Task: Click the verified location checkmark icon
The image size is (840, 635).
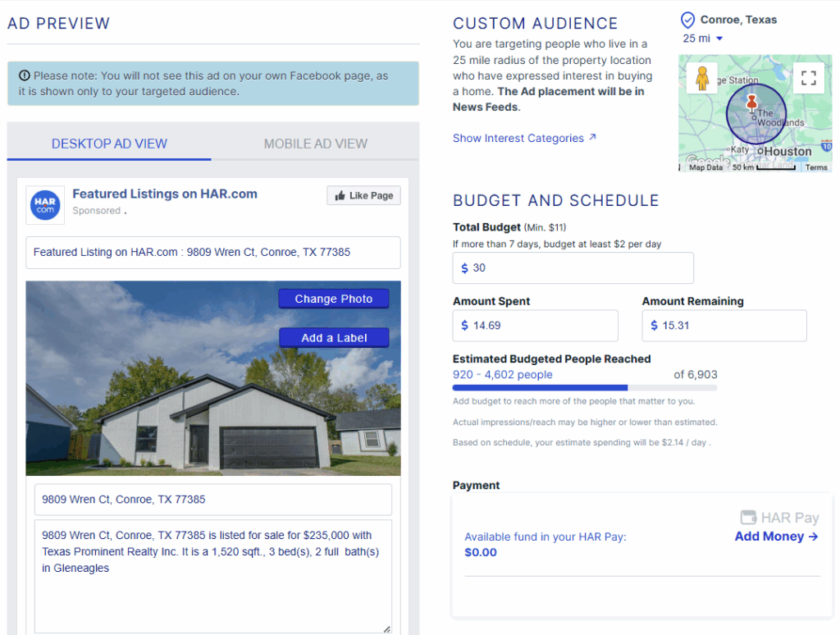Action: pos(688,20)
